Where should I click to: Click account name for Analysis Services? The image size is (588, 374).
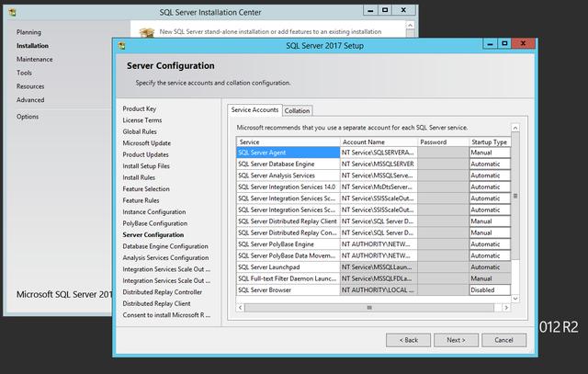(379, 176)
